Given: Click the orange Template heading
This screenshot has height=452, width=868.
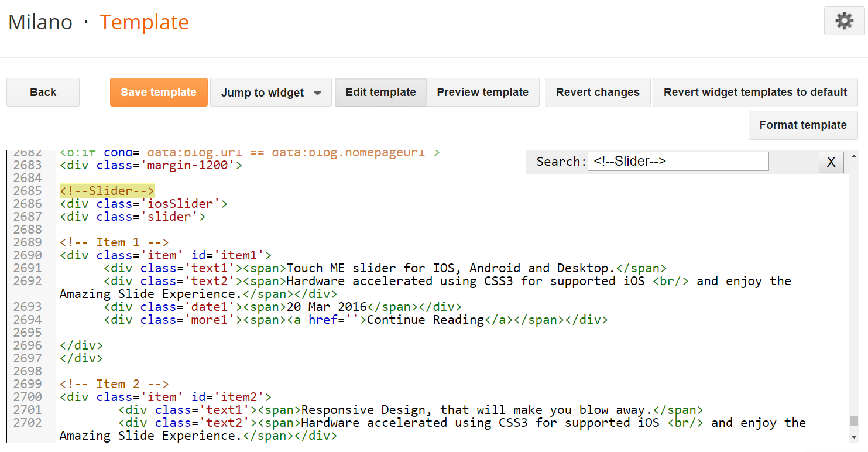Looking at the screenshot, I should tap(144, 22).
